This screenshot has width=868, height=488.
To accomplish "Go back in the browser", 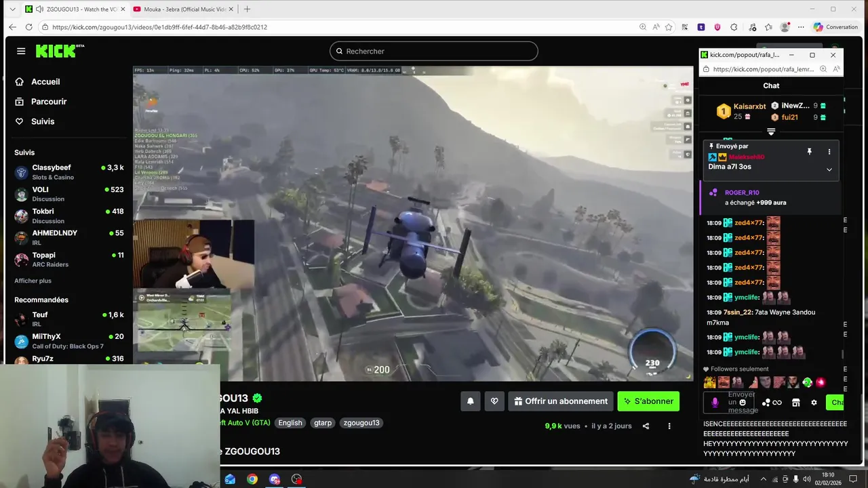I will tap(12, 27).
